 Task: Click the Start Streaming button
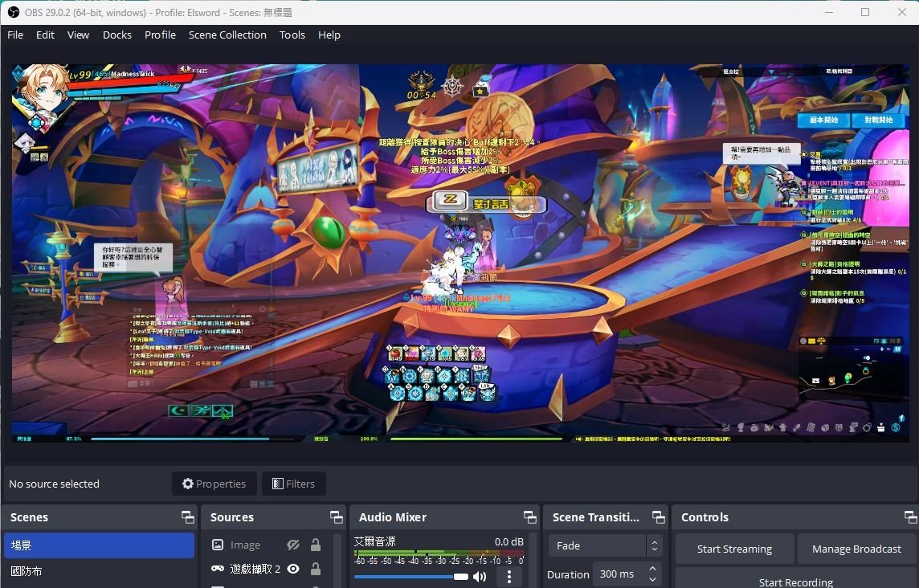click(734, 549)
